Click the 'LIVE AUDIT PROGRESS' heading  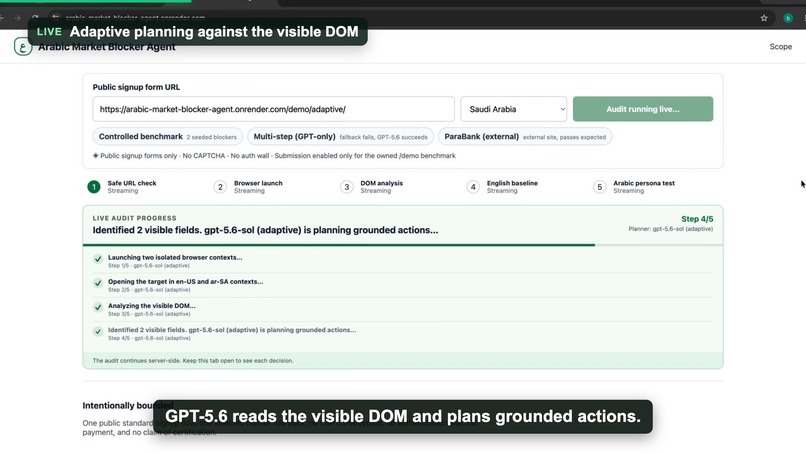pos(134,218)
